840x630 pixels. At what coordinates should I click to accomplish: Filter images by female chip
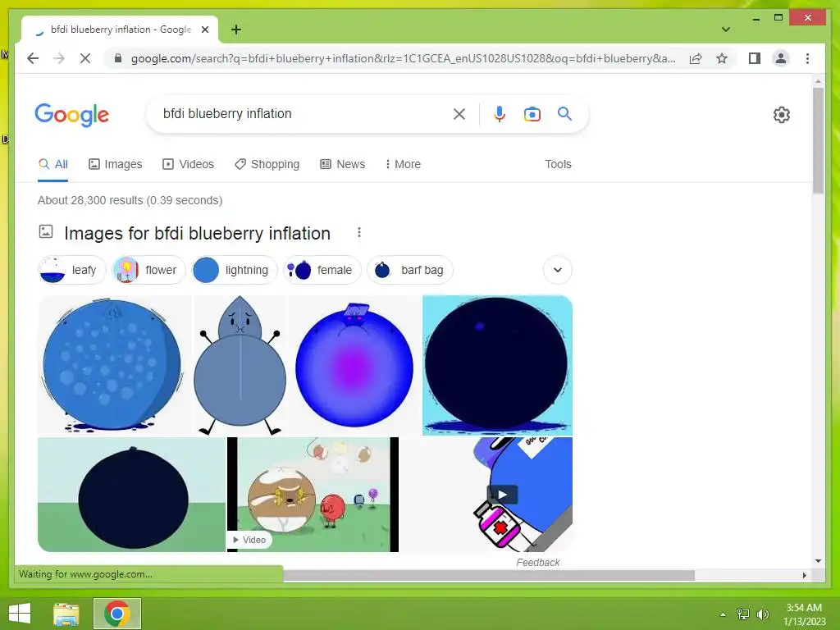pos(322,270)
